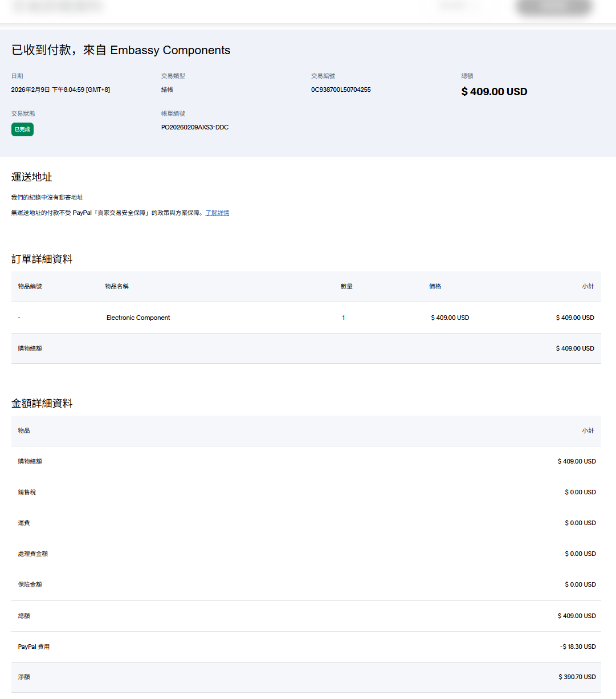Click the Electronic Component item name
This screenshot has height=699, width=616.
138,318
